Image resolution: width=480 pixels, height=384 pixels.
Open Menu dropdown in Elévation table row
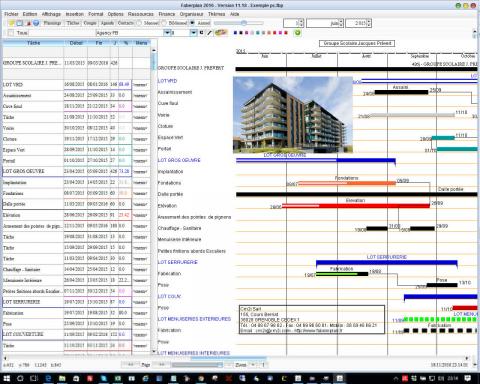point(140,215)
